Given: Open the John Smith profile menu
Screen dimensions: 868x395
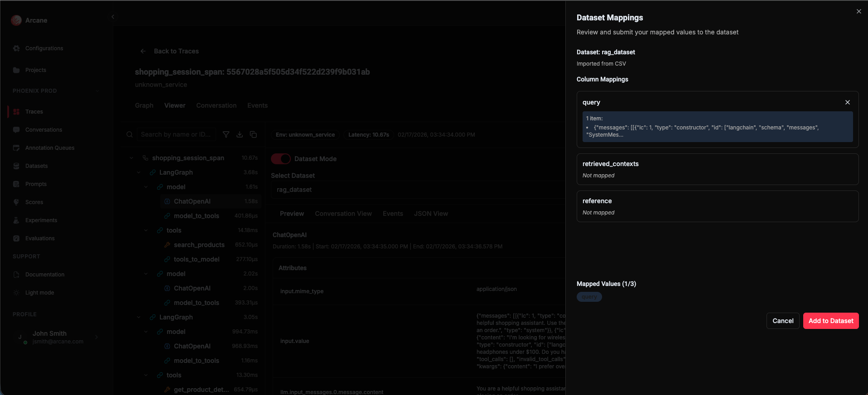Looking at the screenshot, I should click(x=57, y=337).
